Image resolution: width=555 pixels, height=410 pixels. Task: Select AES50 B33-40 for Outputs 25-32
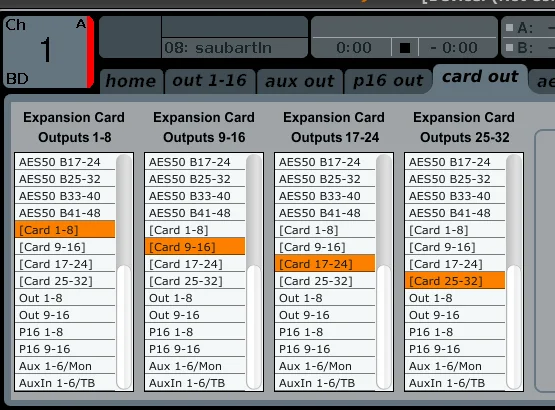455,196
